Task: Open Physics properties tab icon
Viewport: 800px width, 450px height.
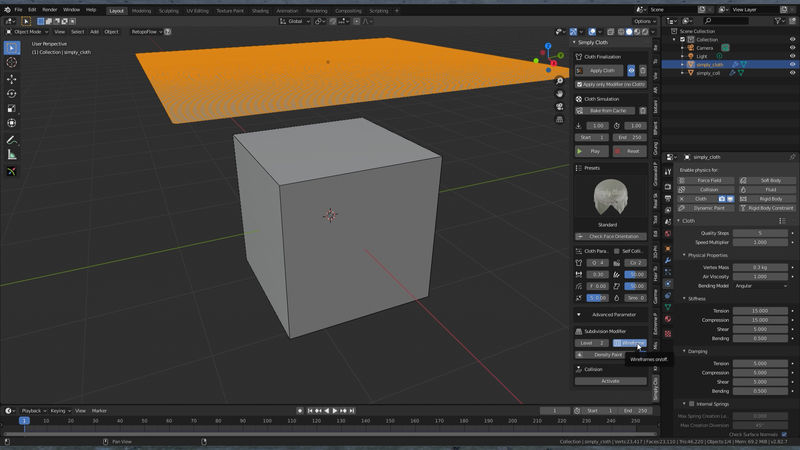Action: (668, 284)
